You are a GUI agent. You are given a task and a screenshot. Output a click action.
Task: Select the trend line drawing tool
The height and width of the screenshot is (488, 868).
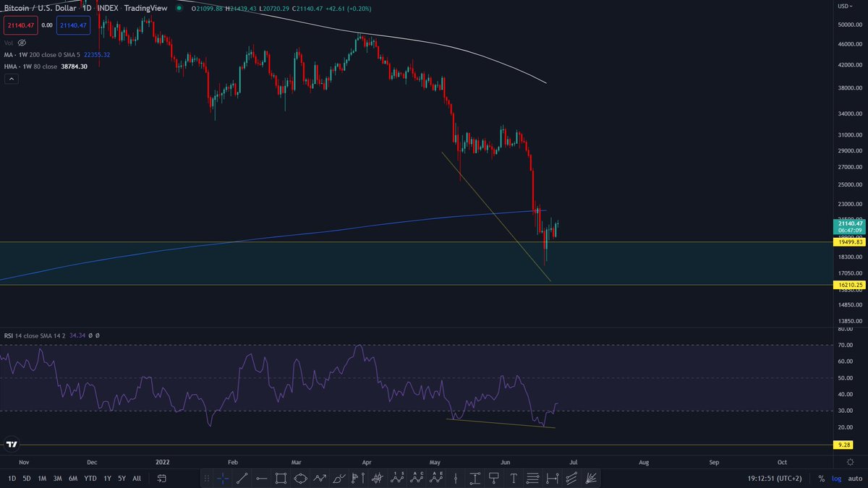point(242,478)
